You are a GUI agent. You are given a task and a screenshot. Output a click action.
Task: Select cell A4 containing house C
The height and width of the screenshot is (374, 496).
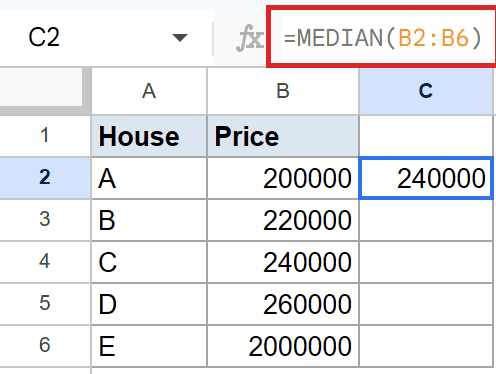pos(149,262)
